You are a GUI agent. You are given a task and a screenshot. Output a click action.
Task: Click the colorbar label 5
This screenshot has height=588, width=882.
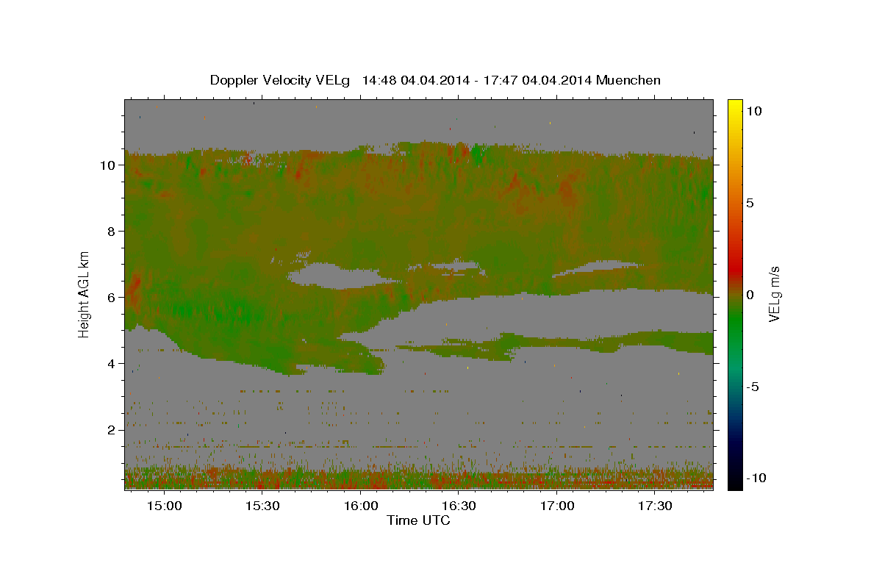pyautogui.click(x=750, y=203)
